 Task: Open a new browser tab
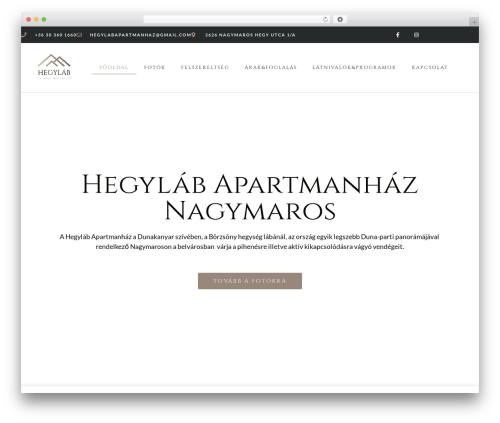pos(474,22)
